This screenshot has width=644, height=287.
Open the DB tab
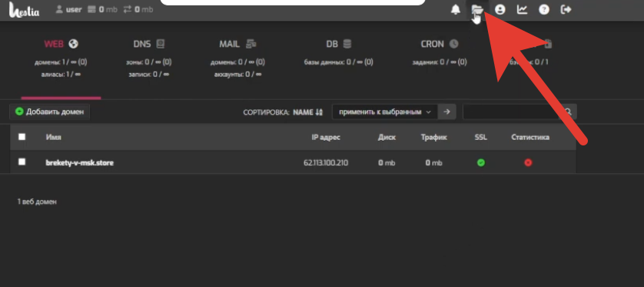338,44
